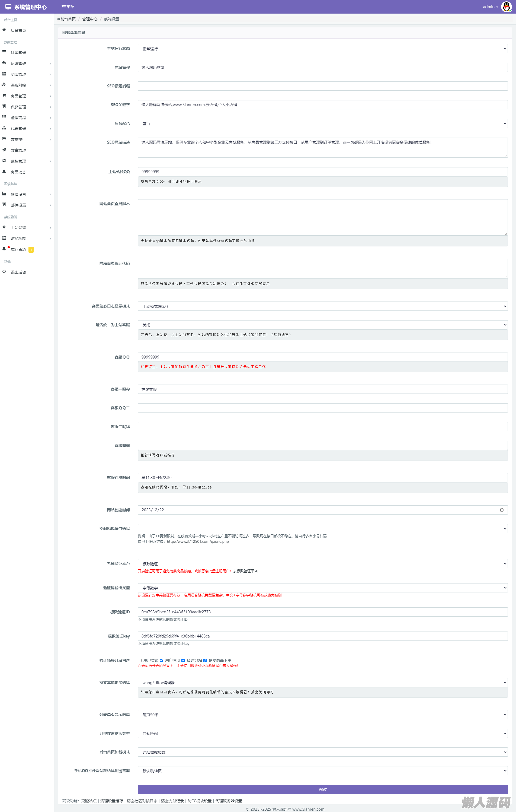Click the sitemap icon beside 代理管理
This screenshot has height=812, width=516.
pyautogui.click(x=4, y=128)
